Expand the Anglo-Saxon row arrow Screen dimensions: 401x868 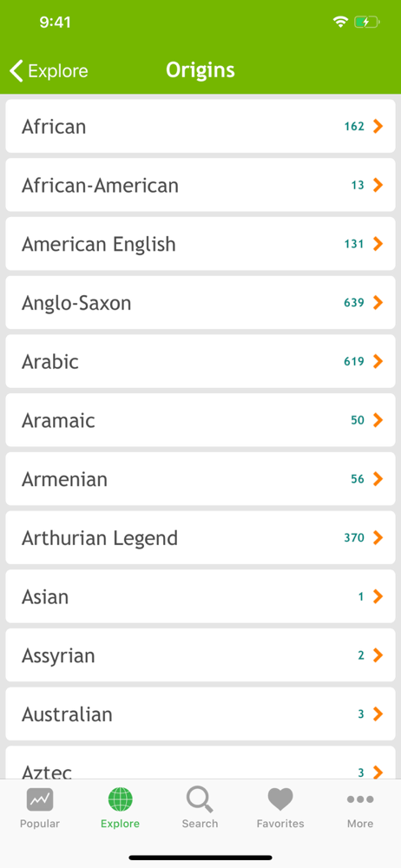click(x=378, y=302)
